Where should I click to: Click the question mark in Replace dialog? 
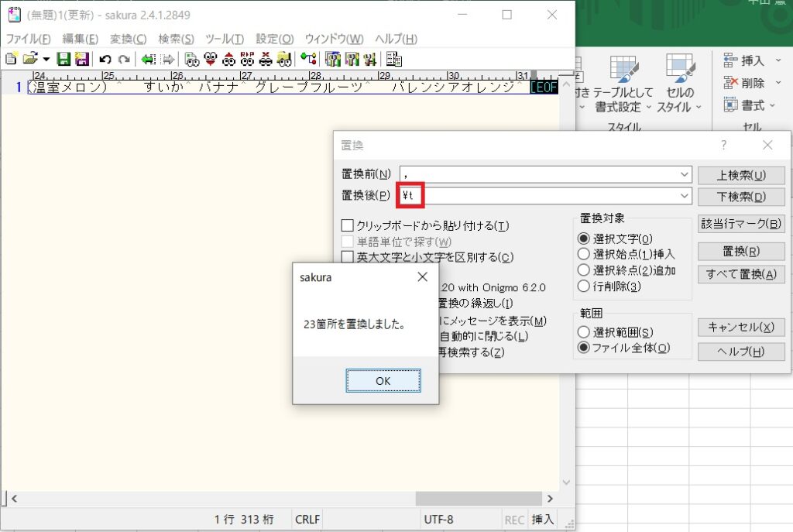point(724,145)
